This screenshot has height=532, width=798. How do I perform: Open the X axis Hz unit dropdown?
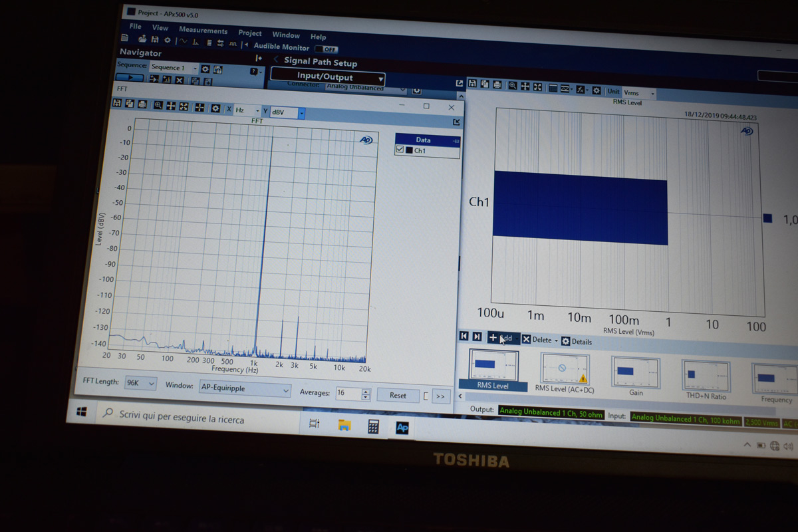(x=247, y=110)
